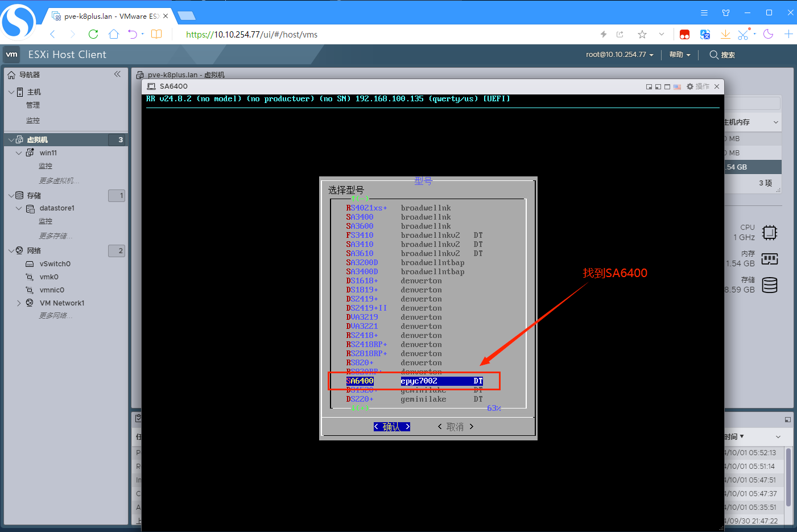Click the 取消 cancel button in dialog
The width and height of the screenshot is (797, 532).
point(455,427)
